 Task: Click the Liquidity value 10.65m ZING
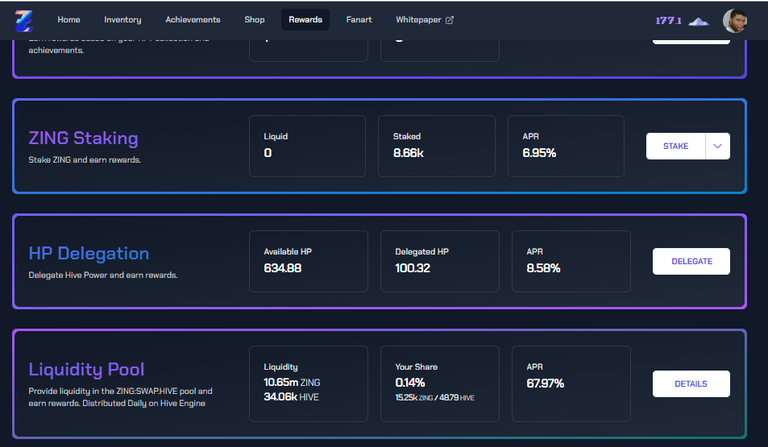coord(292,382)
